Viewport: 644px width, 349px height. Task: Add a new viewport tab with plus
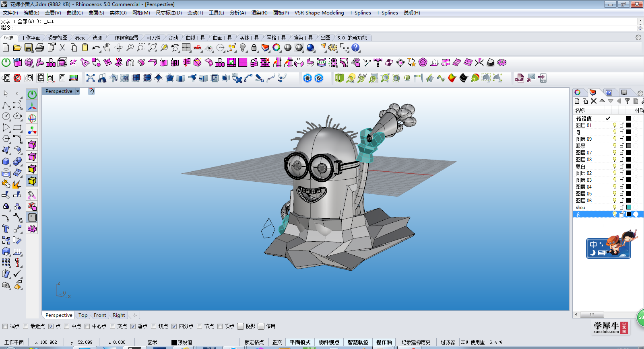tap(134, 315)
